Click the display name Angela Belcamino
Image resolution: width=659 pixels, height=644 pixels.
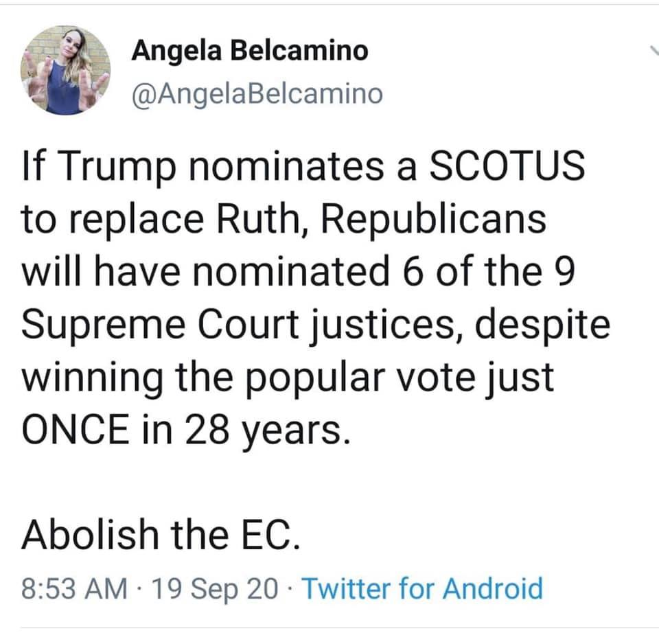click(250, 51)
